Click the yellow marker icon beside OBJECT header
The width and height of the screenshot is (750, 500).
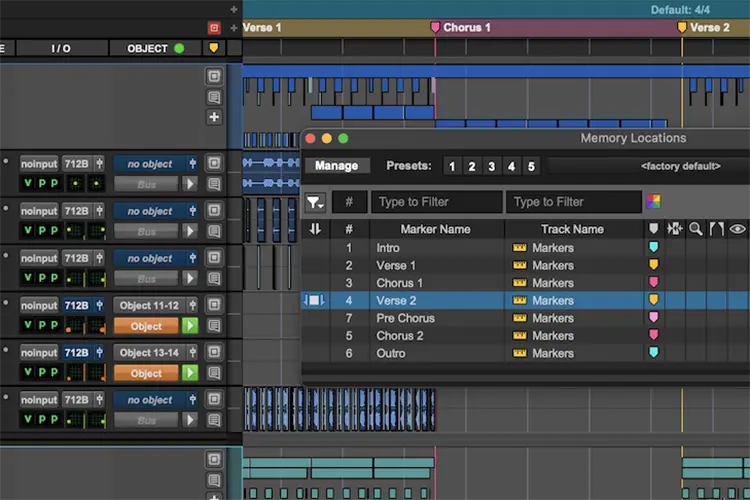(214, 48)
